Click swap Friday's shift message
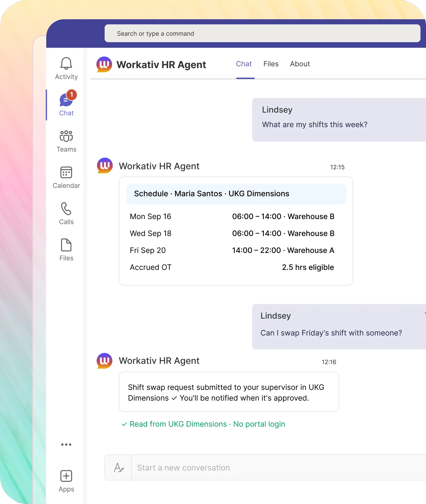 pyautogui.click(x=331, y=333)
